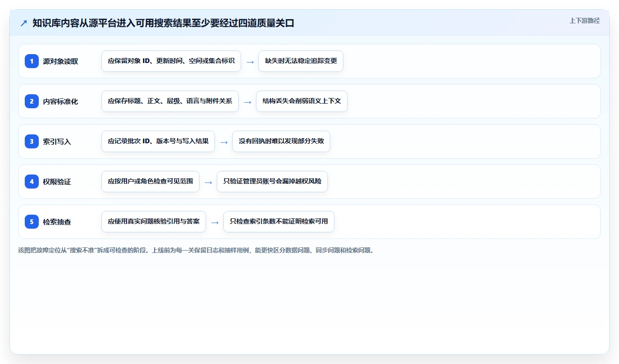Select step badge 3 for 索引写入

coord(32,141)
